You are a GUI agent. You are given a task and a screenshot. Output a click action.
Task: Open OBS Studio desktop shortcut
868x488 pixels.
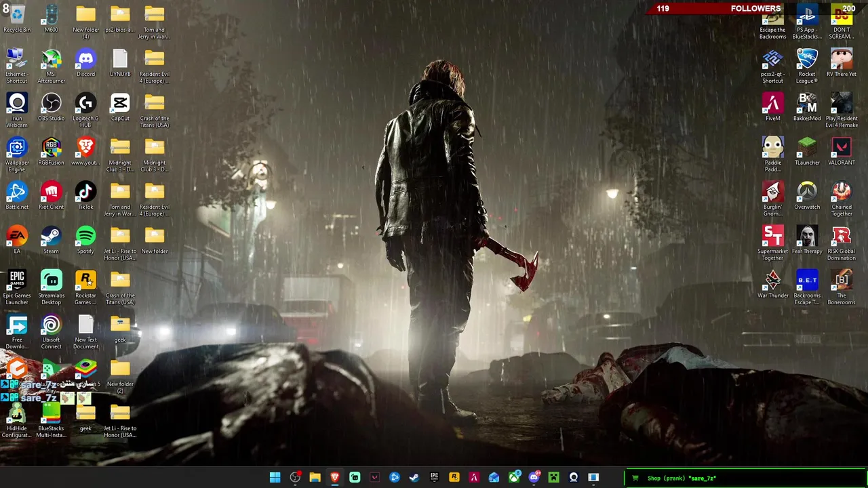click(51, 107)
